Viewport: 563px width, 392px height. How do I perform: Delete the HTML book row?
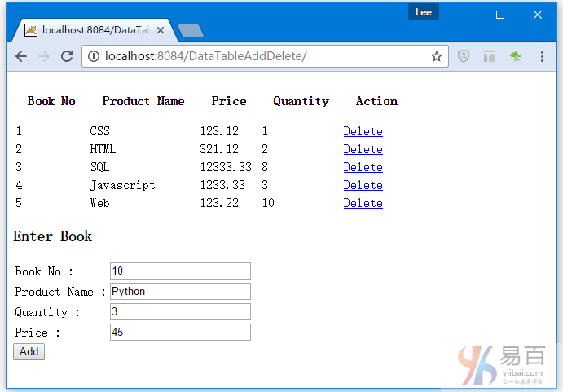click(x=363, y=149)
